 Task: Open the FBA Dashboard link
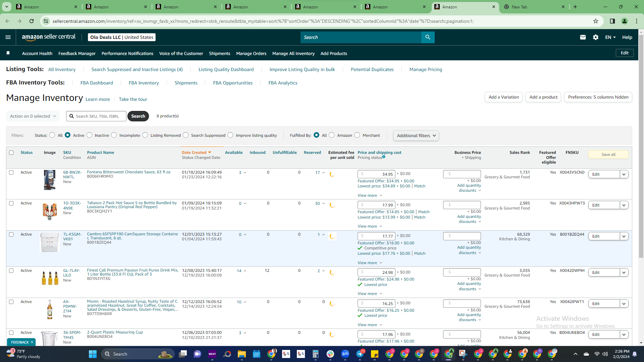click(x=97, y=83)
